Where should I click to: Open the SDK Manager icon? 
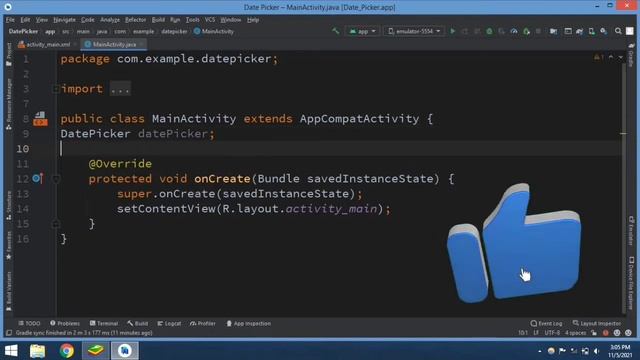pyautogui.click(x=603, y=31)
